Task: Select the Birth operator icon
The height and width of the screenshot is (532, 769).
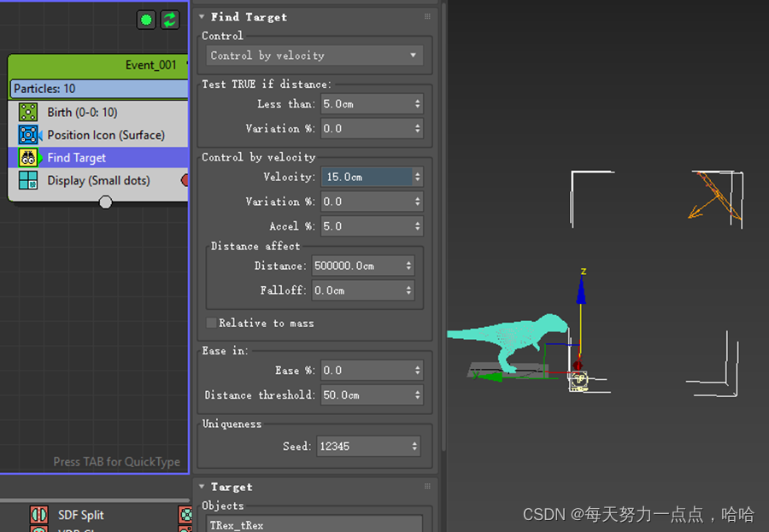Action: pyautogui.click(x=28, y=112)
